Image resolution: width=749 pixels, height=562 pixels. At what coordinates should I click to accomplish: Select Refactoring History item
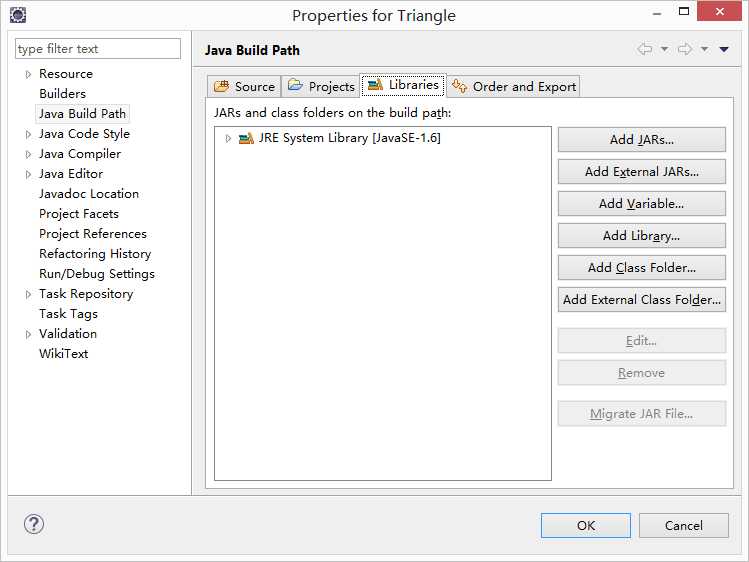pos(95,254)
